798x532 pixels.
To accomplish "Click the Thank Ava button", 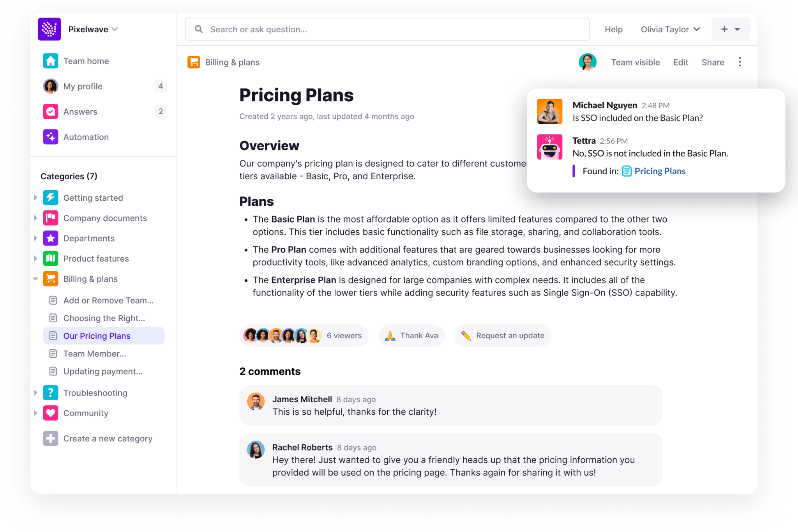I will 411,336.
